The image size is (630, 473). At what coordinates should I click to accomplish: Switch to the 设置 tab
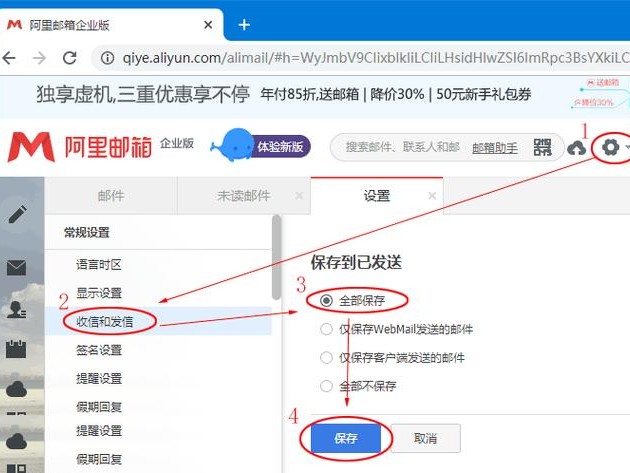click(x=376, y=196)
